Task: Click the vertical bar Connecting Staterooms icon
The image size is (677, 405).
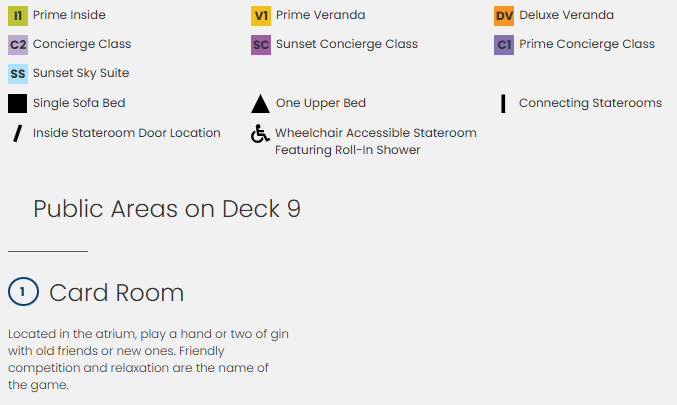Action: coord(503,103)
